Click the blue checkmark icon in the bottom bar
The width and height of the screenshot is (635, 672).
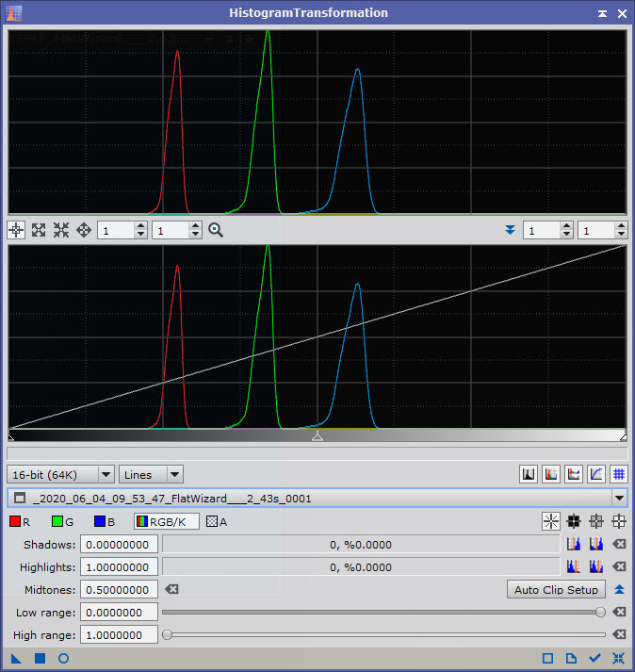click(x=594, y=658)
